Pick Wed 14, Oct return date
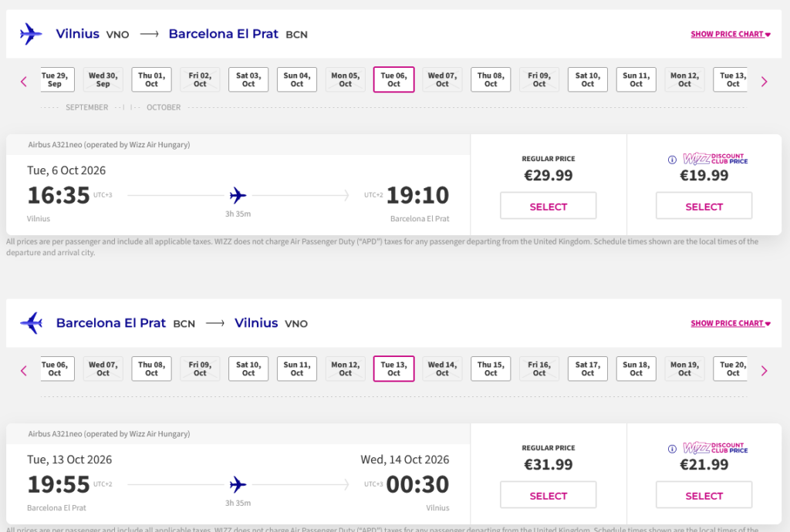This screenshot has width=790, height=532. [442, 369]
